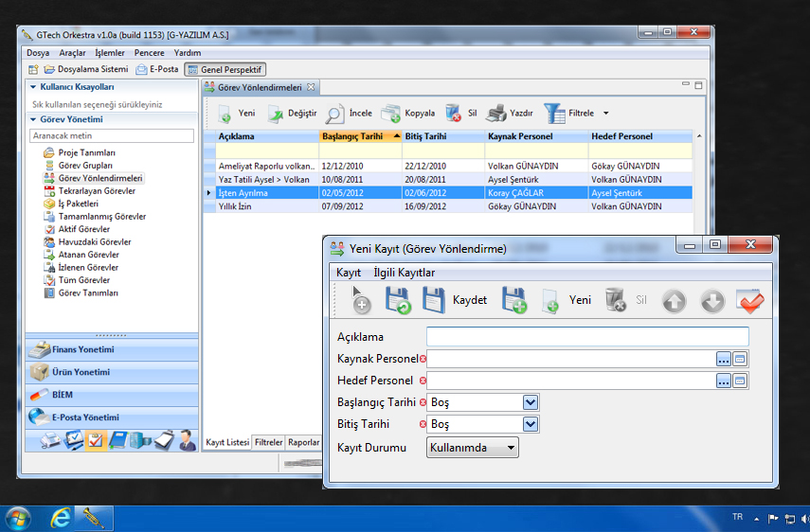Image resolution: width=810 pixels, height=532 pixels.
Task: Click the save-and-refresh disk icon in dialog
Action: click(x=398, y=301)
